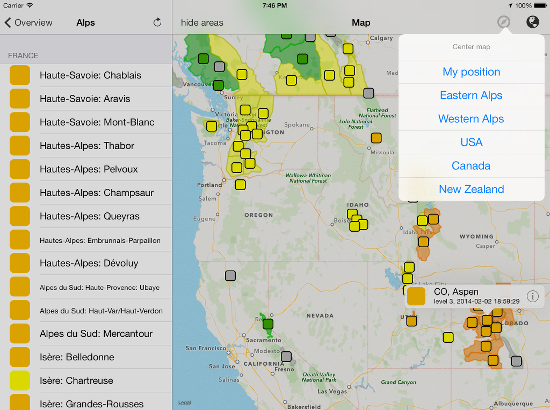
Task: Tap yellow marker below Calgary label
Action: tap(348, 48)
